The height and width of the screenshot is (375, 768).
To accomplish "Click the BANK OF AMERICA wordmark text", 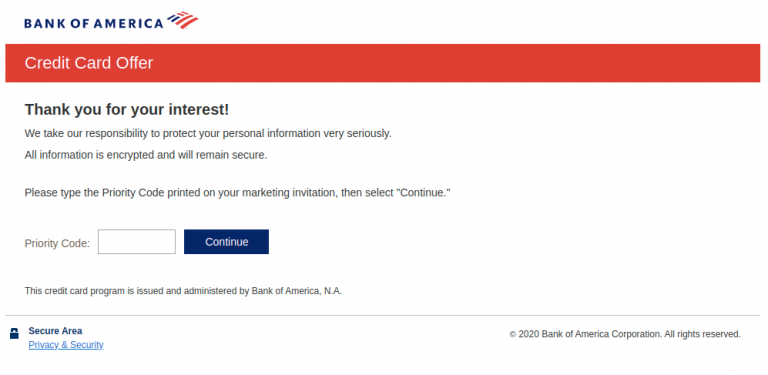I will coord(94,23).
